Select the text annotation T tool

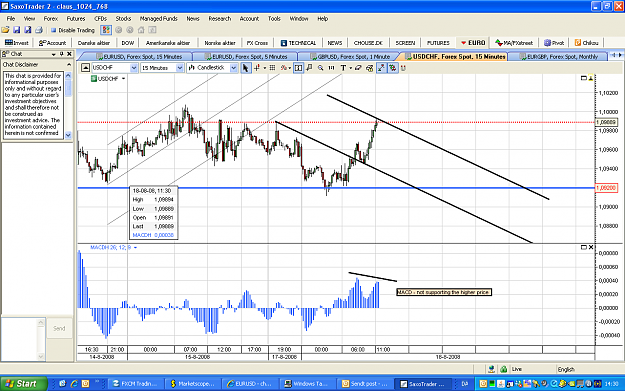(343, 68)
